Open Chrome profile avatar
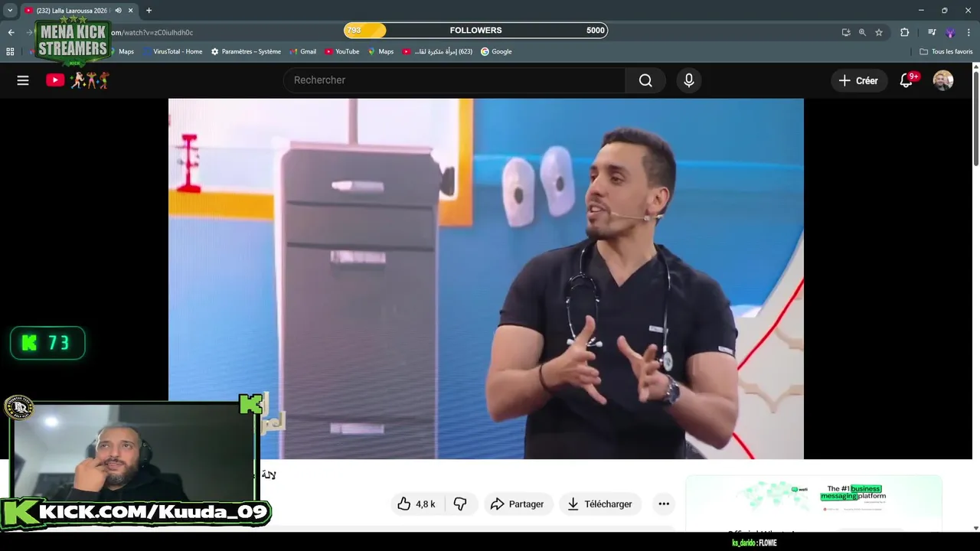The image size is (980, 551). click(950, 32)
